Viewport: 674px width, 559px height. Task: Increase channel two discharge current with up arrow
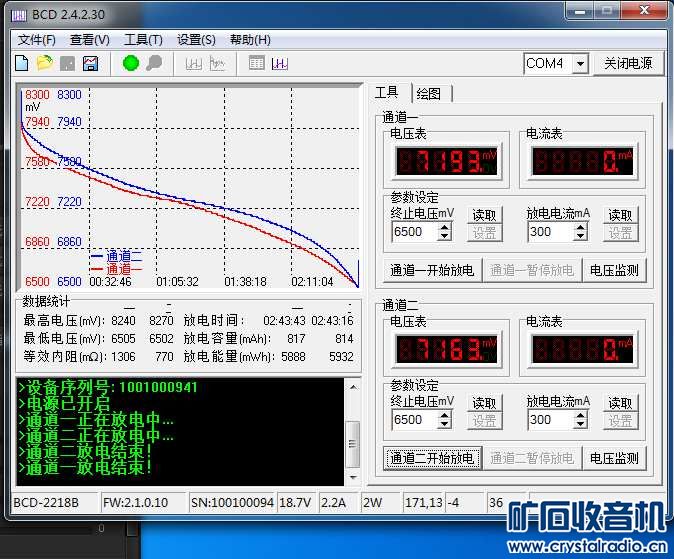coord(581,415)
